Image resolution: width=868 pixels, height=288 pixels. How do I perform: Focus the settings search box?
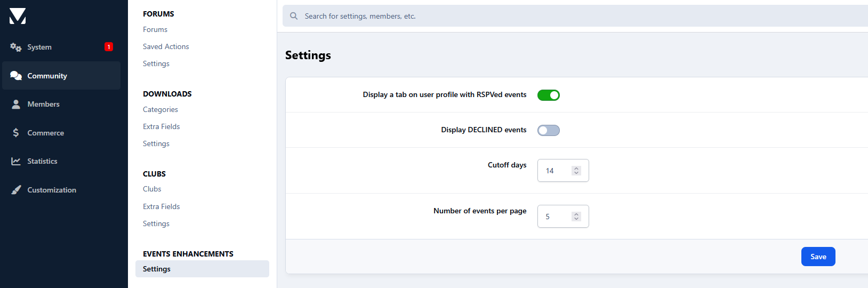coord(575,16)
